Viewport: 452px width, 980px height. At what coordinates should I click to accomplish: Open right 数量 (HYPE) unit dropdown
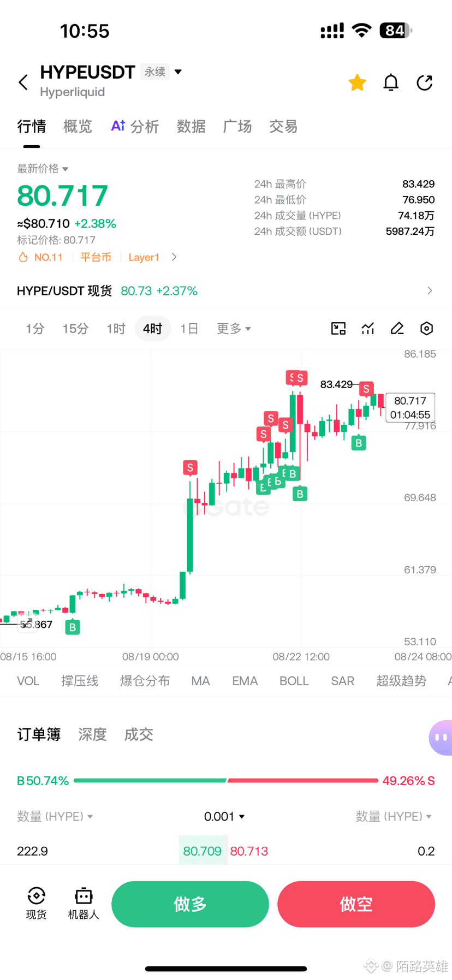click(394, 816)
